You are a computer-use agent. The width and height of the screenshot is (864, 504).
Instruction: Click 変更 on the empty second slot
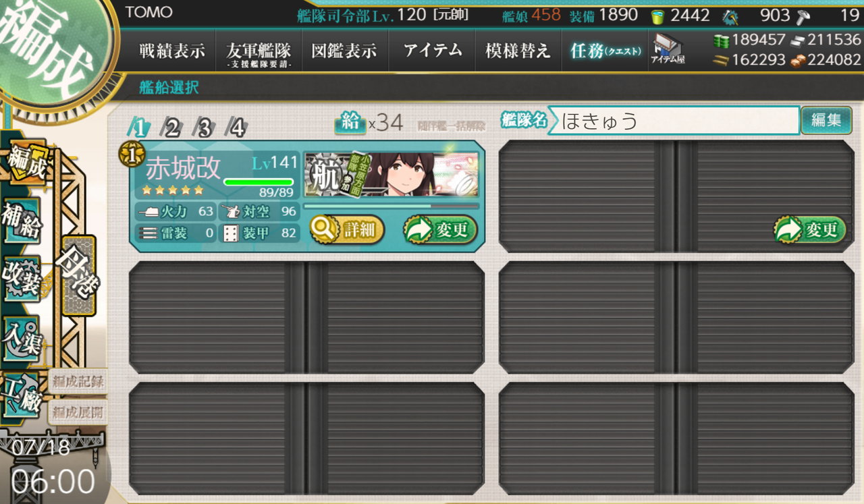pos(810,230)
